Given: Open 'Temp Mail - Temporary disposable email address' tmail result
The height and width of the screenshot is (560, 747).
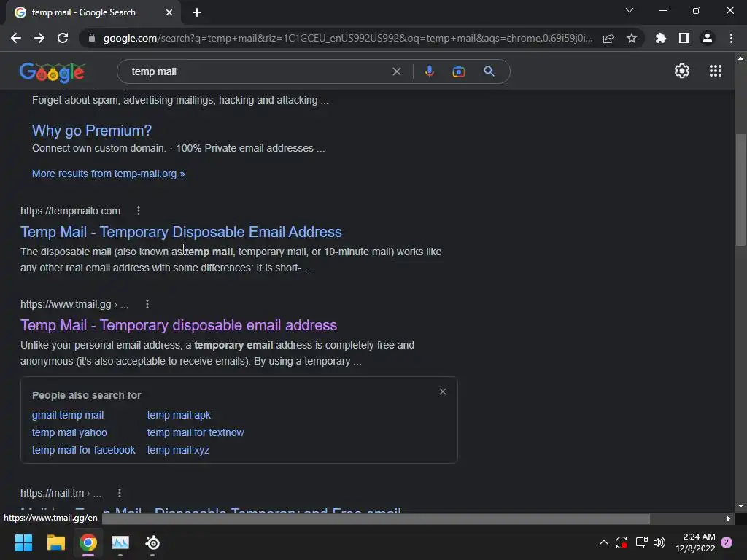Looking at the screenshot, I should click(x=179, y=325).
